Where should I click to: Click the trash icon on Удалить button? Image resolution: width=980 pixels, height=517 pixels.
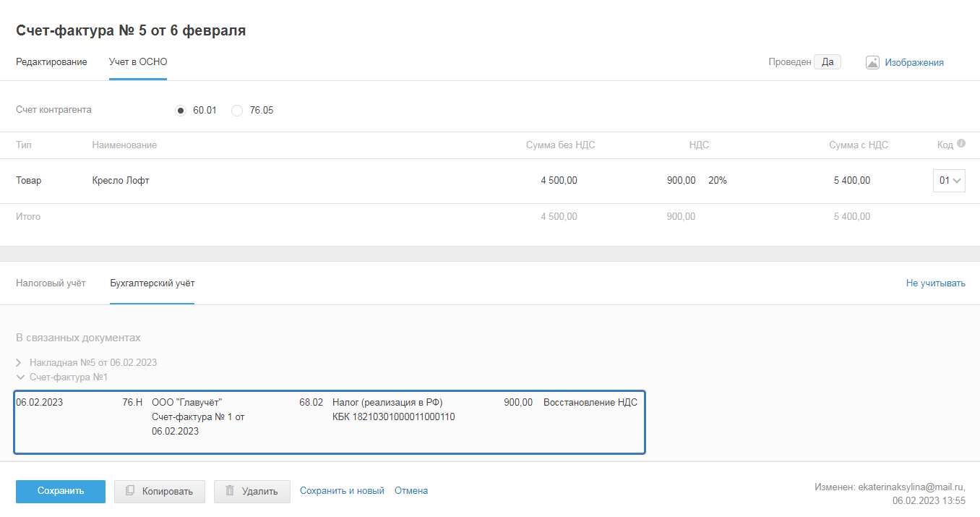tap(230, 491)
